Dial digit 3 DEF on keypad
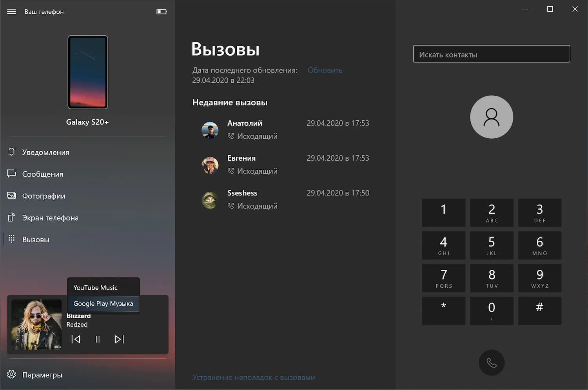The height and width of the screenshot is (390, 588). tap(540, 212)
